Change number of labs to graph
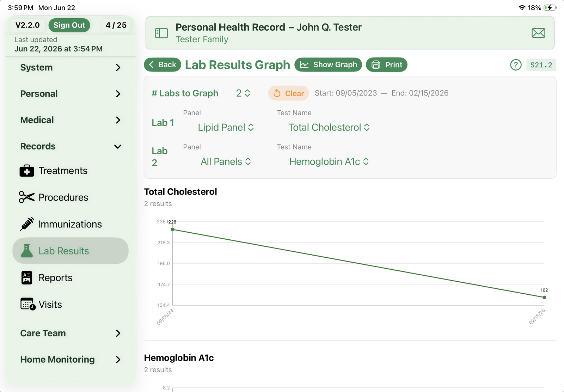Image resolution: width=564 pixels, height=392 pixels. tap(243, 93)
